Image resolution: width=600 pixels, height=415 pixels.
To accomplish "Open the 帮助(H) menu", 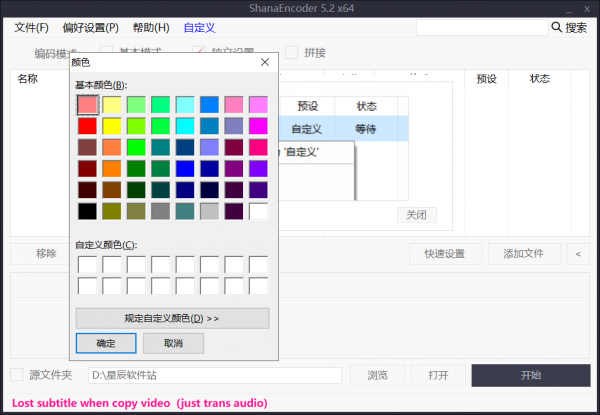I will click(151, 28).
